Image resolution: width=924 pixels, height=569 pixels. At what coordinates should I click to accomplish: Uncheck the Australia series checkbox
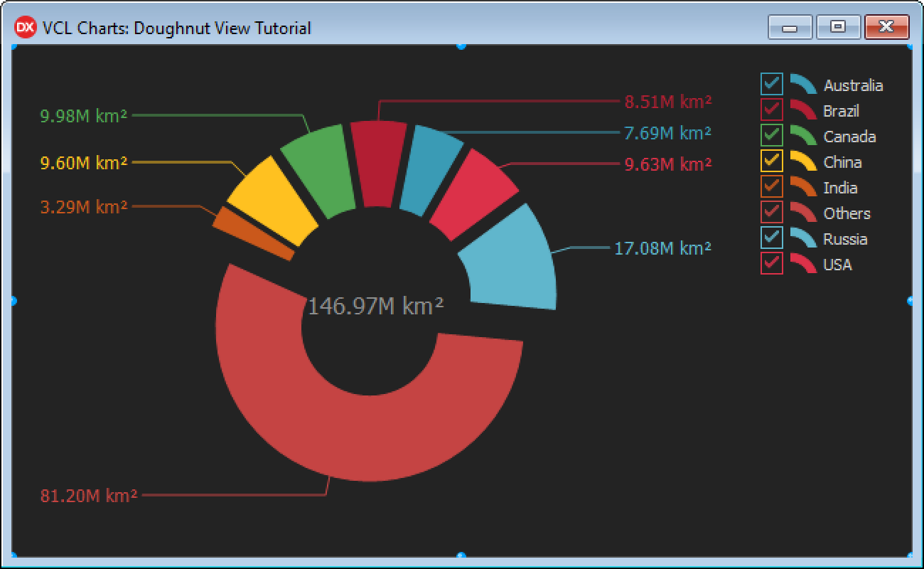pos(772,84)
